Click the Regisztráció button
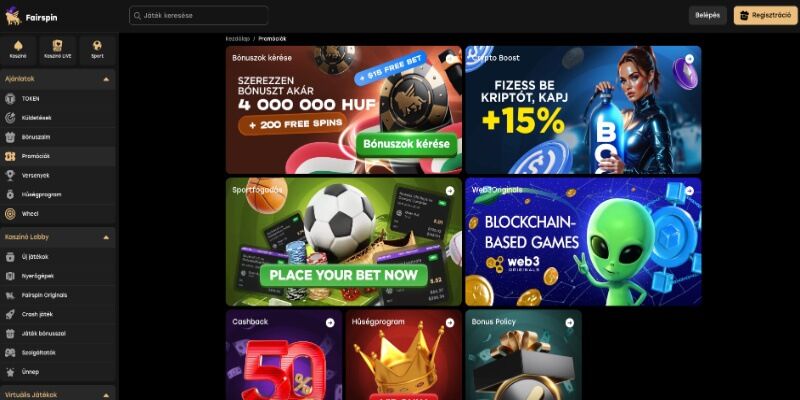The image size is (800, 400). tap(766, 15)
